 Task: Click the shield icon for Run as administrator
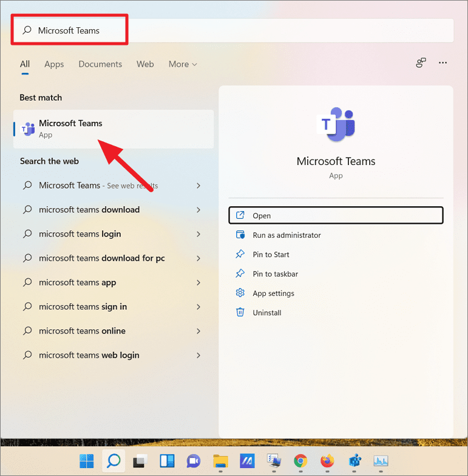[x=240, y=235]
